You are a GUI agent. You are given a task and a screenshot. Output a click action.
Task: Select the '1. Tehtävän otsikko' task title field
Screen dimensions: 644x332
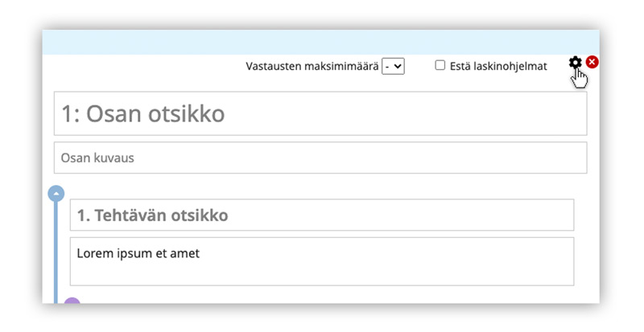(x=321, y=215)
